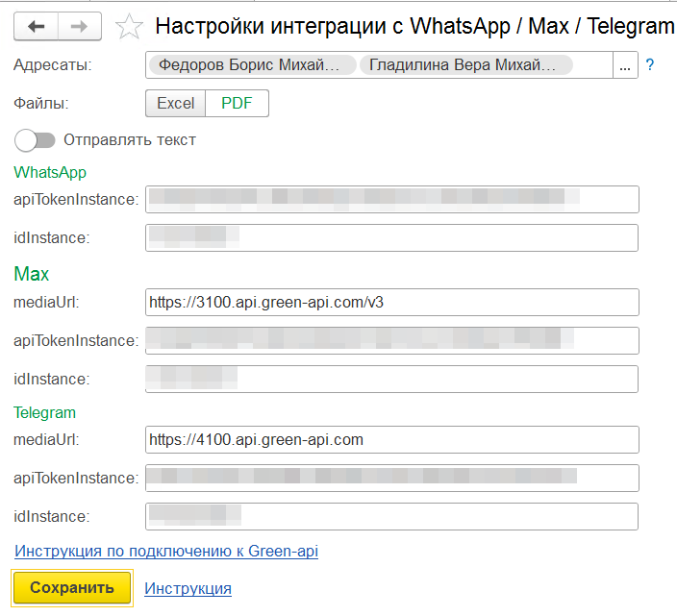Focus Telegram idInstance field
The width and height of the screenshot is (677, 616).
pos(392,516)
